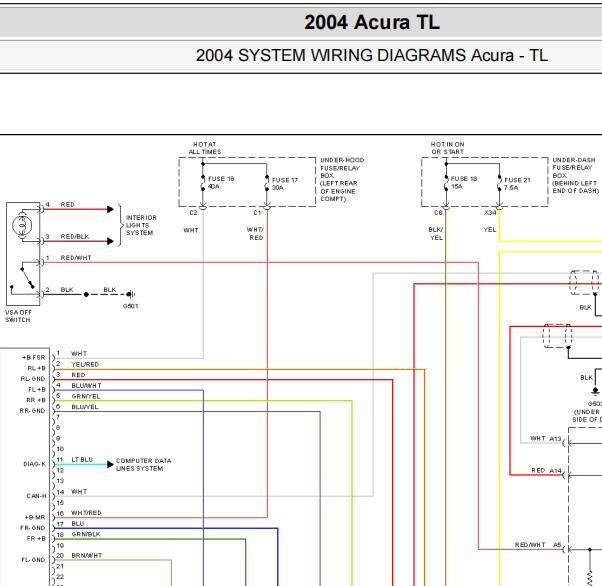Click the 'RL-GND' terminal label
602x586 pixels.
(x=33, y=379)
